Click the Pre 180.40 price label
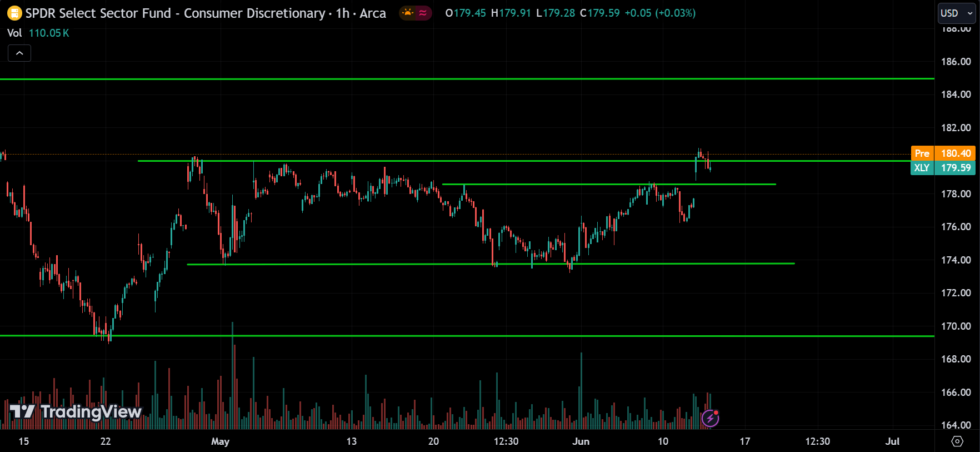Viewport: 980px width, 452px height. point(943,153)
